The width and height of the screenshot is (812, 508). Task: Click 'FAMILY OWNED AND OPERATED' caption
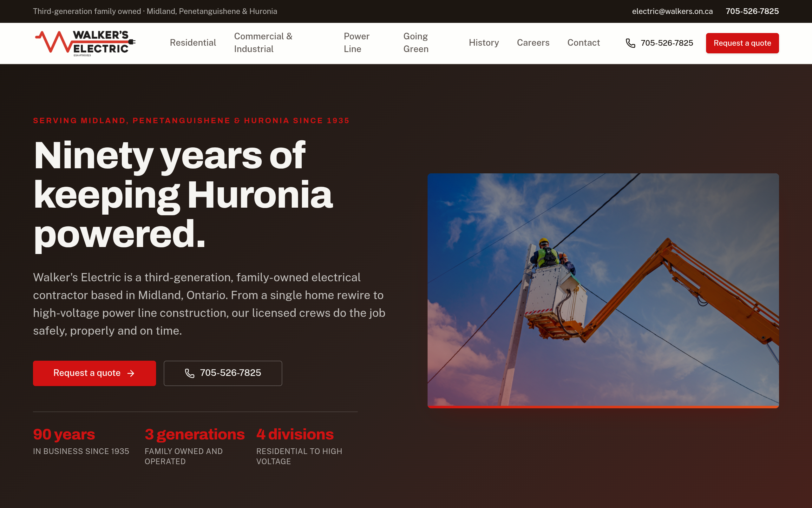[x=184, y=456]
